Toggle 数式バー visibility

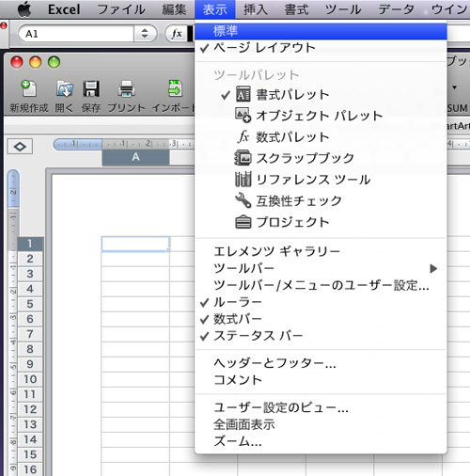click(x=321, y=319)
